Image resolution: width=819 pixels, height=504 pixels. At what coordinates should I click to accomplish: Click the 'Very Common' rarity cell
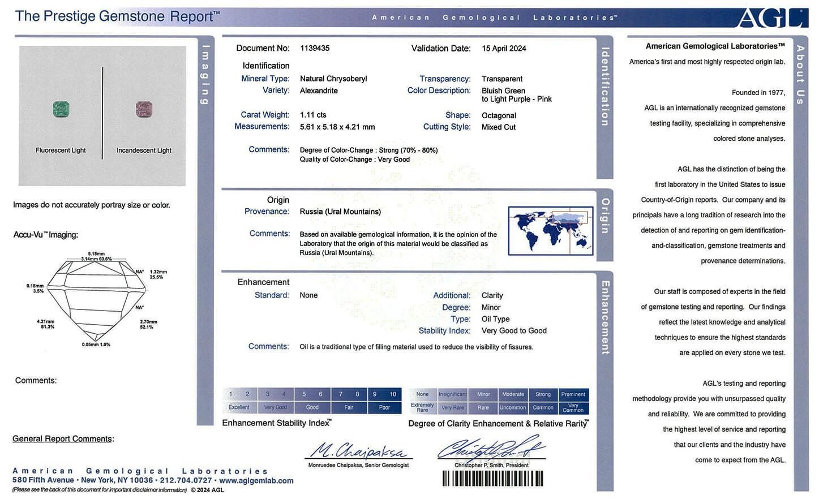pyautogui.click(x=573, y=408)
